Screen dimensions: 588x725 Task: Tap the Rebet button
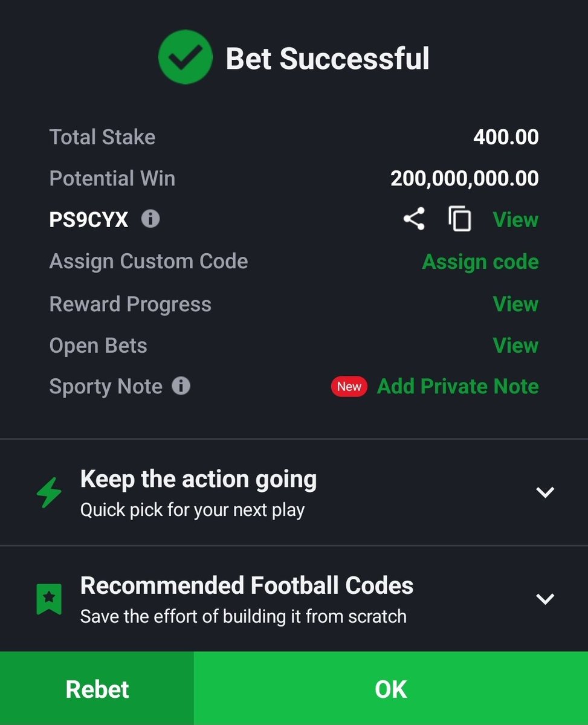pos(97,688)
